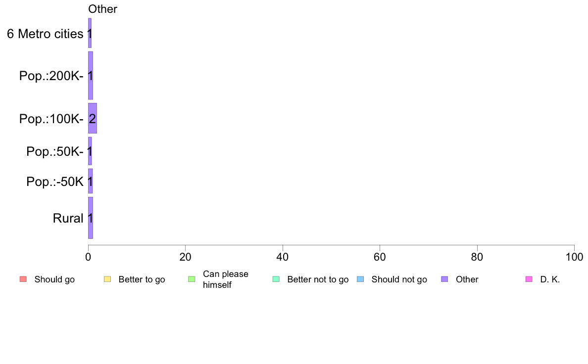Toggle the Better not to go swatch
Viewport: 588px width, 364px height.
[276, 279]
